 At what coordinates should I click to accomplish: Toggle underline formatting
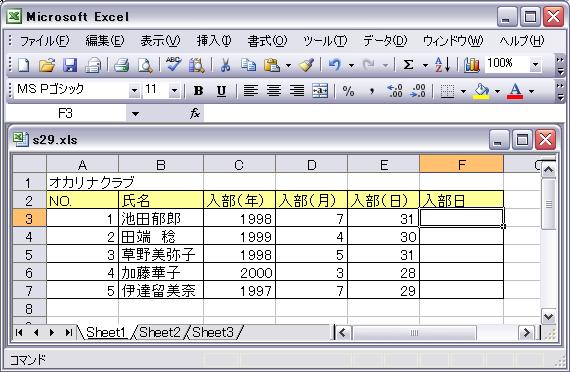221,91
